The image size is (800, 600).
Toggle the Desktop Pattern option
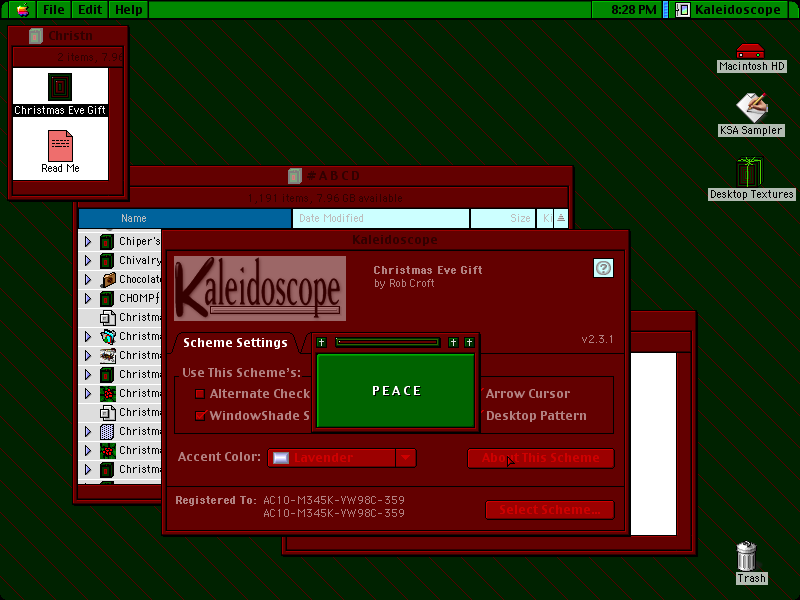coord(536,416)
